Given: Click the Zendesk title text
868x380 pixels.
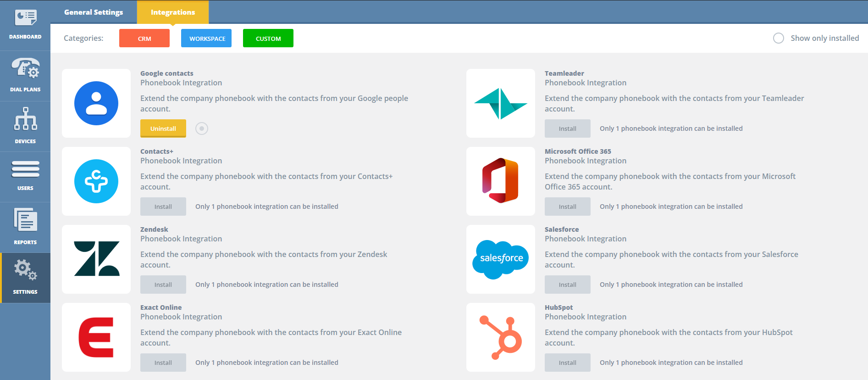Looking at the screenshot, I should 154,229.
